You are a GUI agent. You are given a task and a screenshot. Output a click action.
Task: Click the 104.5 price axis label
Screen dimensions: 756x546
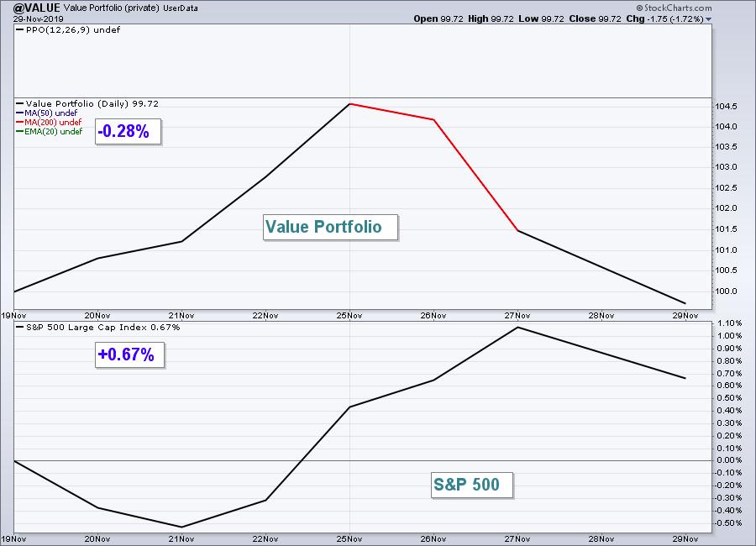point(726,106)
